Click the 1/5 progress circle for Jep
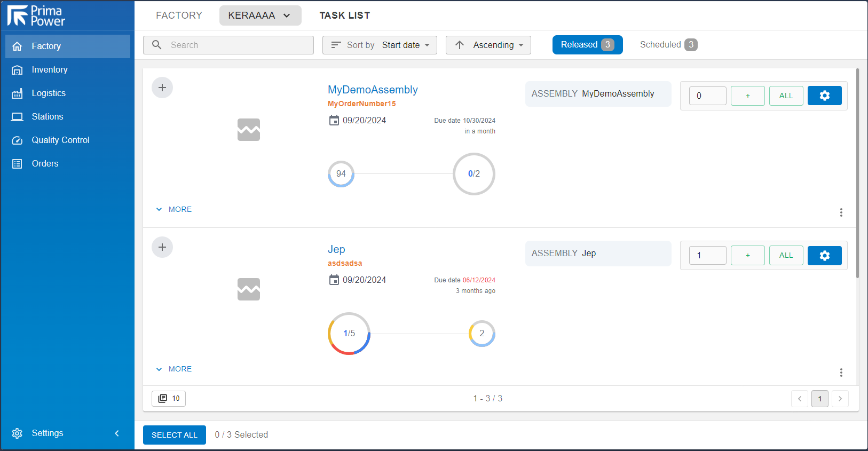The width and height of the screenshot is (868, 451). click(349, 334)
